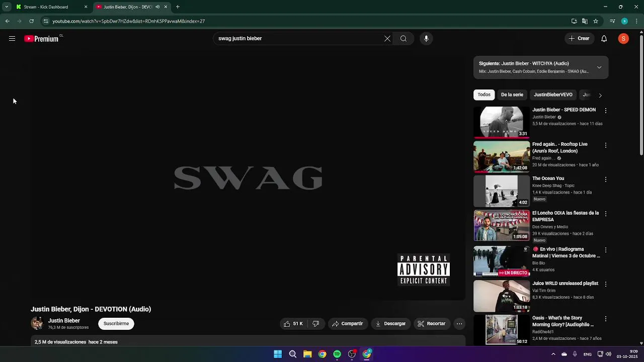Open options for The Ocean You video
The image size is (644, 362).
[x=606, y=179]
